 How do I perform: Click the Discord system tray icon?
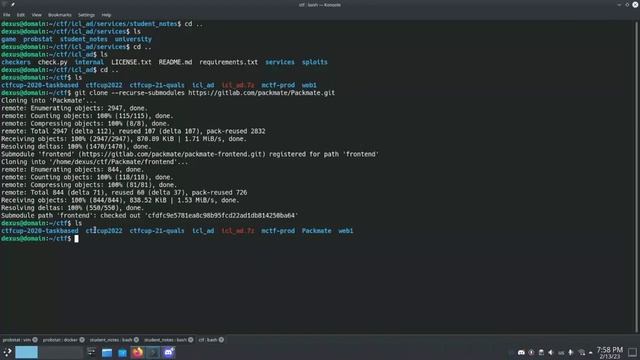521,352
